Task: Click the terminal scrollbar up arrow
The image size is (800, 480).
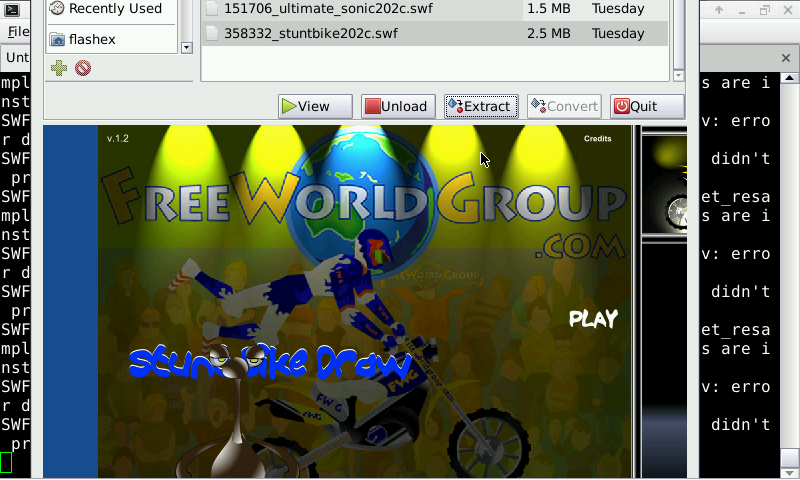Action: (789, 78)
